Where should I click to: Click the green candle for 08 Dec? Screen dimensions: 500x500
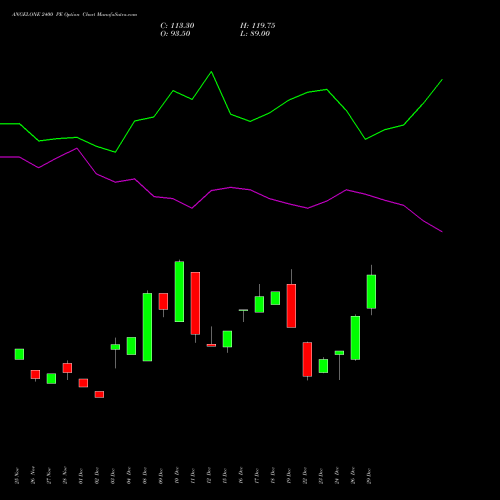point(147,327)
